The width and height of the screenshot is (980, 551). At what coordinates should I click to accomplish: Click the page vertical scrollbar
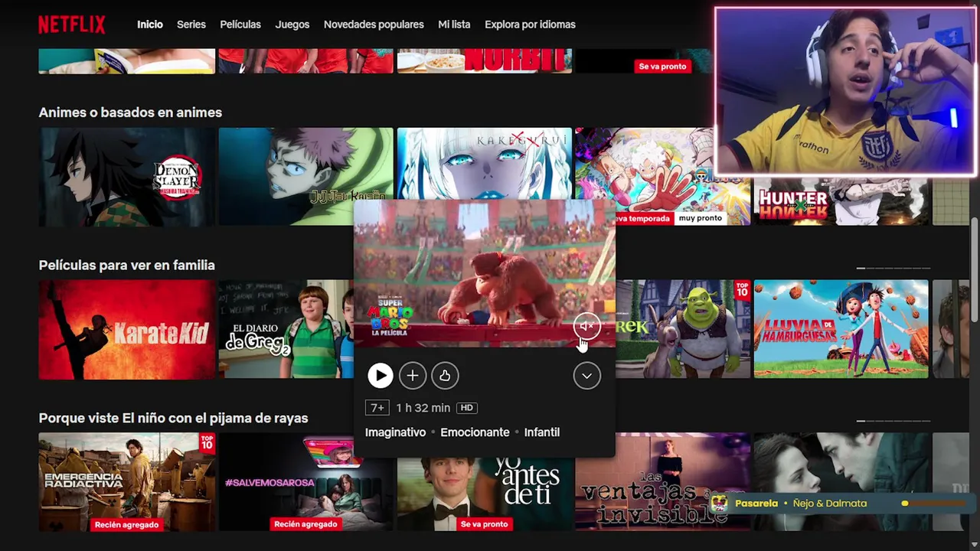coord(975,268)
